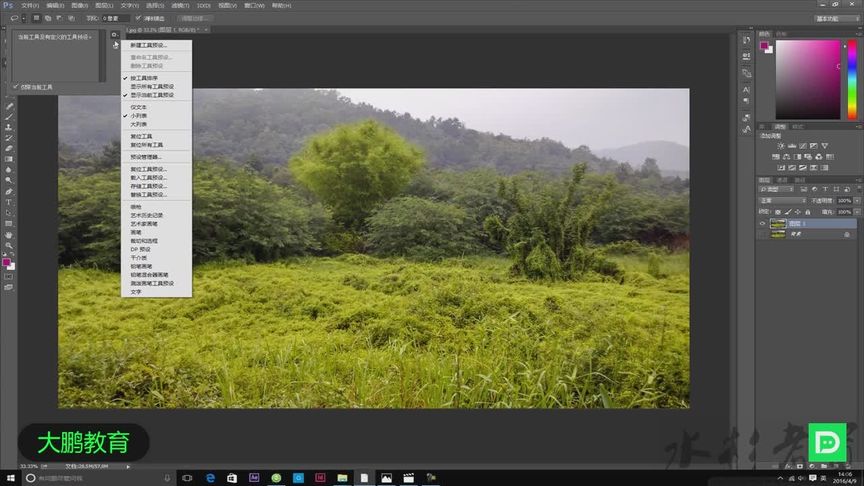Screen dimensions: 864x486
Task: Toggle lock image pixels (brush icon)
Action: 788,212
